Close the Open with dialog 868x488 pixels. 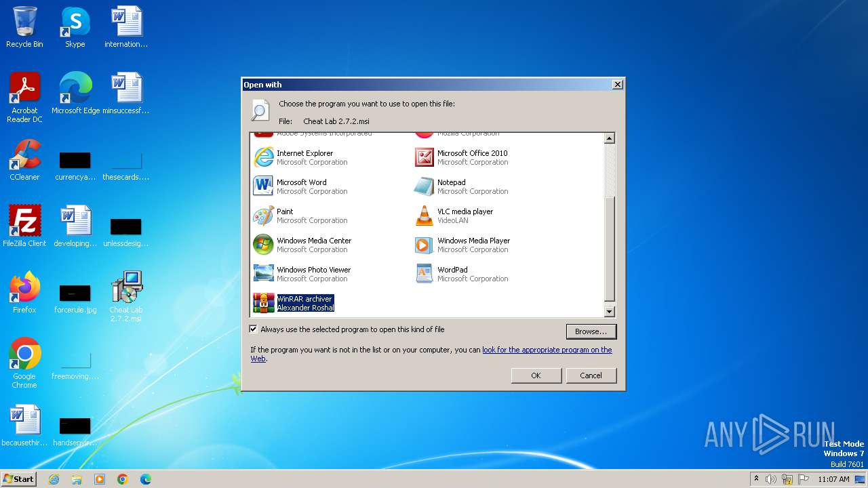617,85
